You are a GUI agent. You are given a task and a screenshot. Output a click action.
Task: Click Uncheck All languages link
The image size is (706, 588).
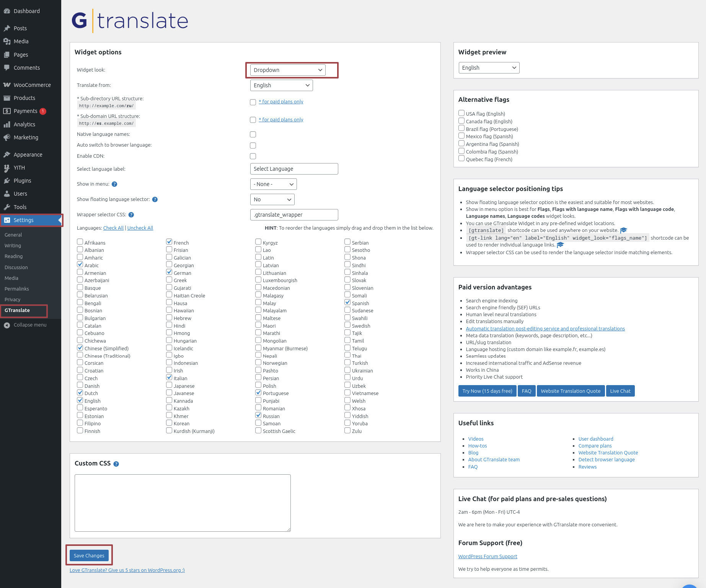(x=140, y=228)
